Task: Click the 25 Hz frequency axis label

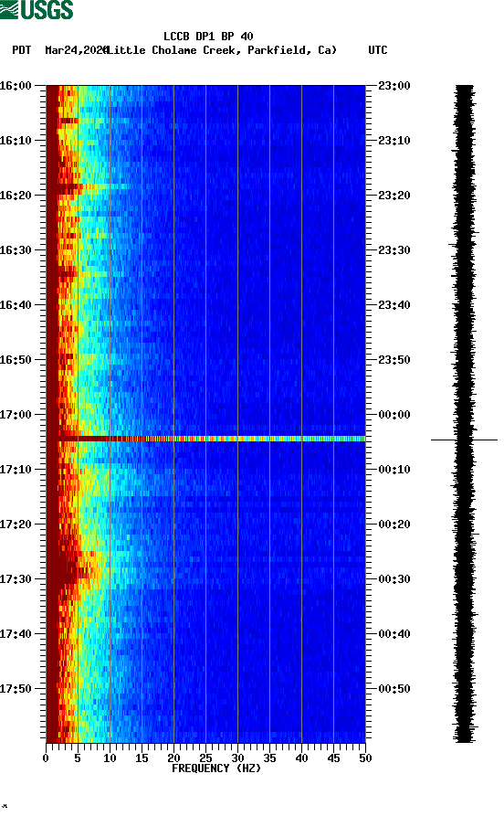Action: point(205,758)
